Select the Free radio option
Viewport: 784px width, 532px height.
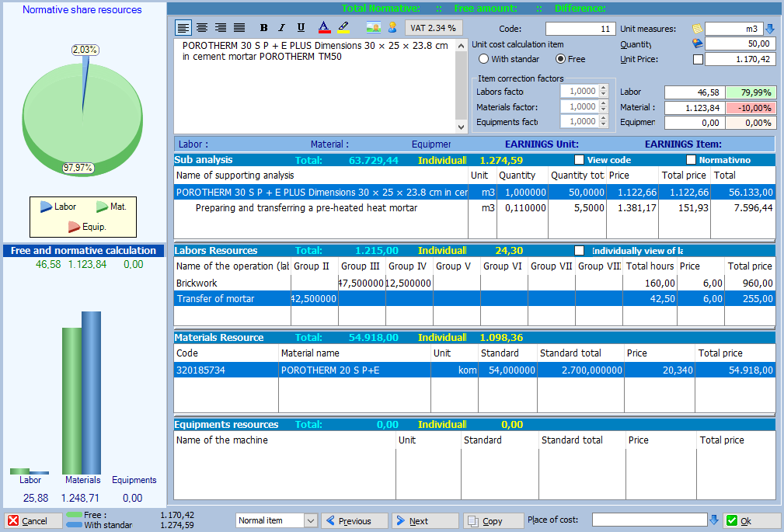[560, 59]
